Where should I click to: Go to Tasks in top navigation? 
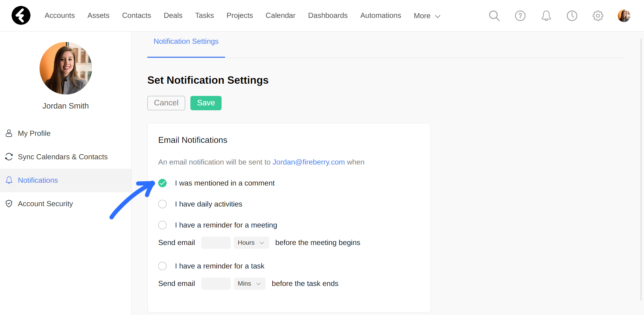coord(204,15)
